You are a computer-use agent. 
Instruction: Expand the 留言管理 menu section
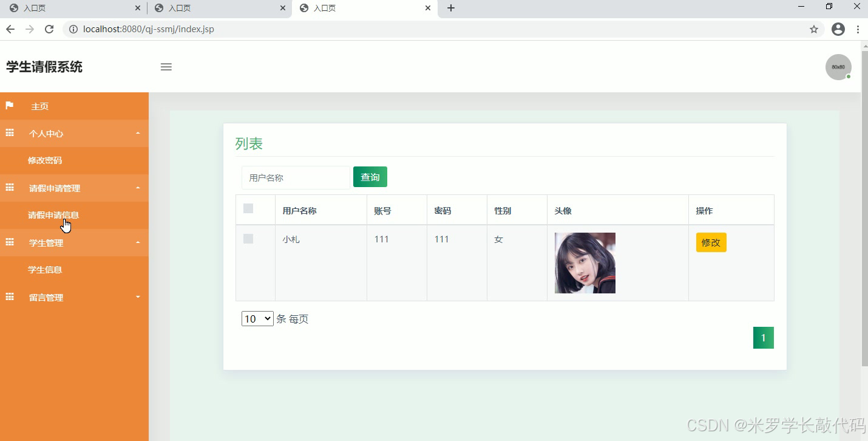138,297
